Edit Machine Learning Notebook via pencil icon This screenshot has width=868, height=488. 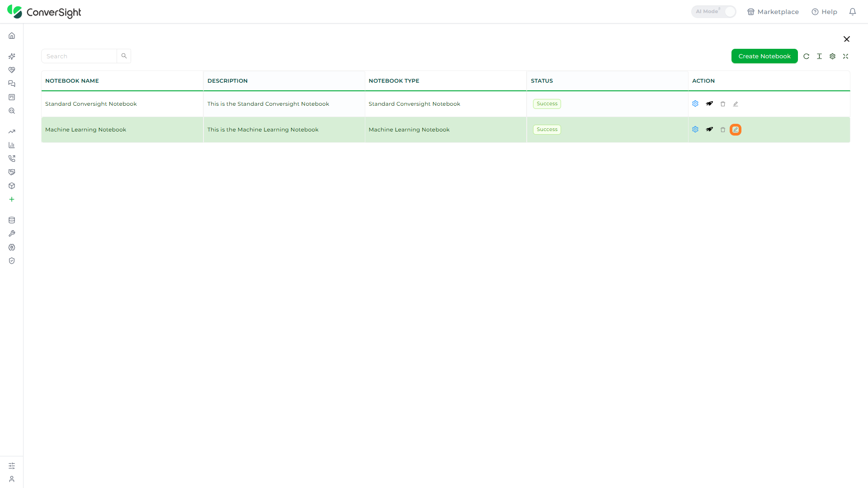pyautogui.click(x=736, y=130)
